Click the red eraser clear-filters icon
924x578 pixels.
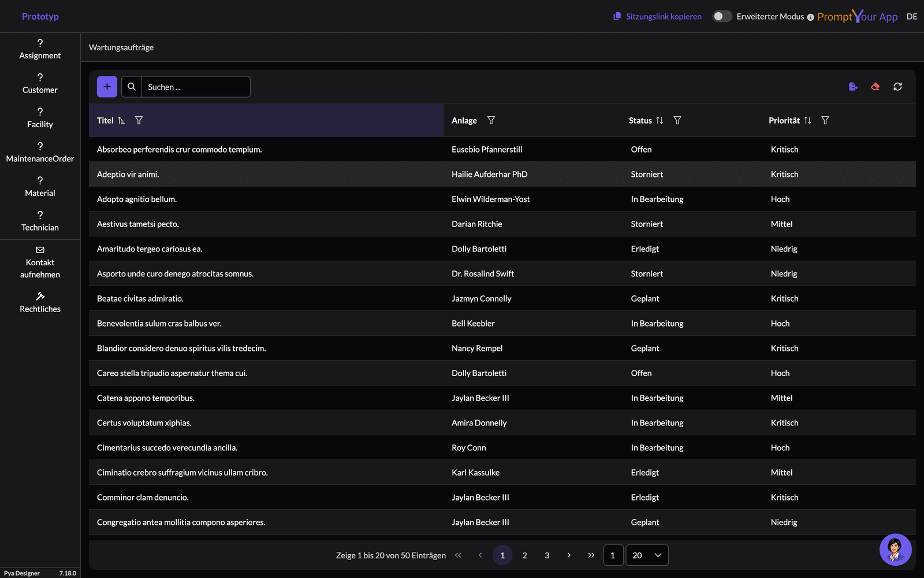click(875, 87)
